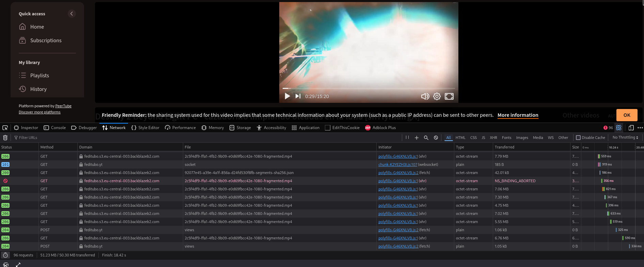Switch to the Inspector tab

[26, 128]
